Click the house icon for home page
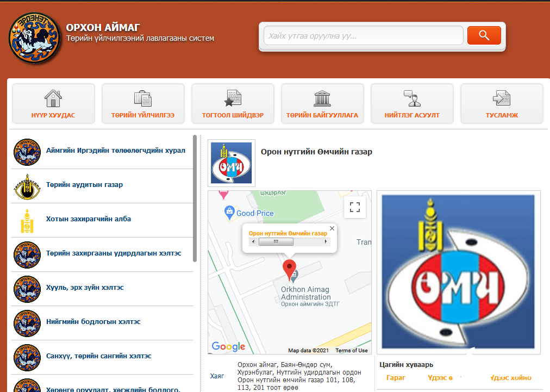The height and width of the screenshot is (392, 550). point(53,98)
